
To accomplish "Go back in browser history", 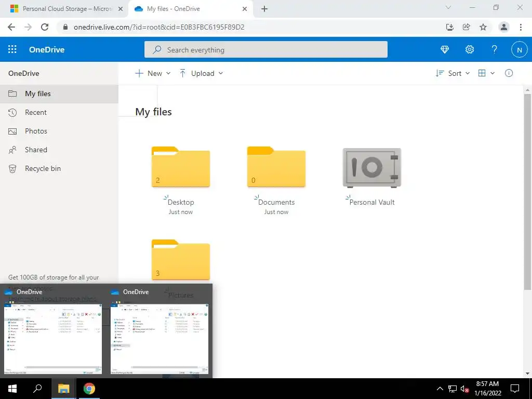I will [11, 27].
